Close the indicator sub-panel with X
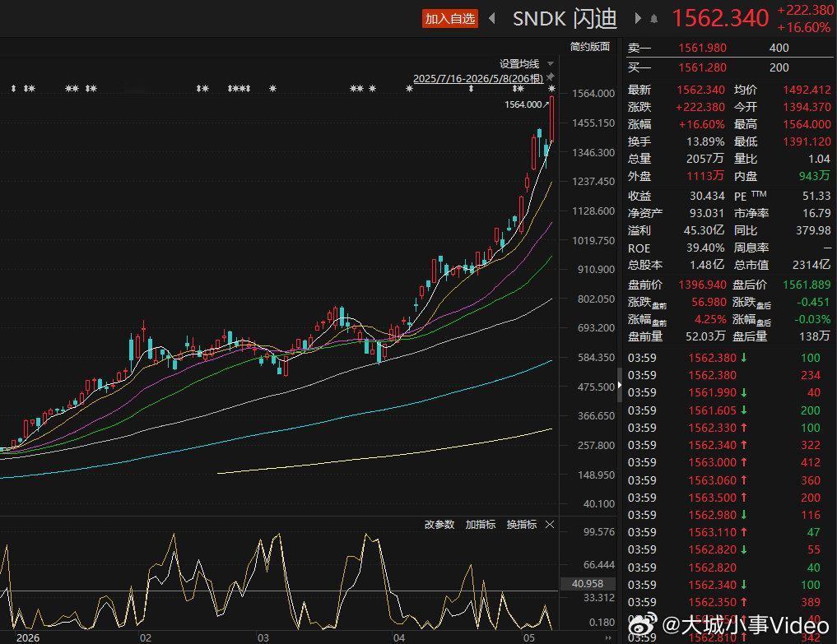Image resolution: width=837 pixels, height=644 pixels. pos(550,525)
